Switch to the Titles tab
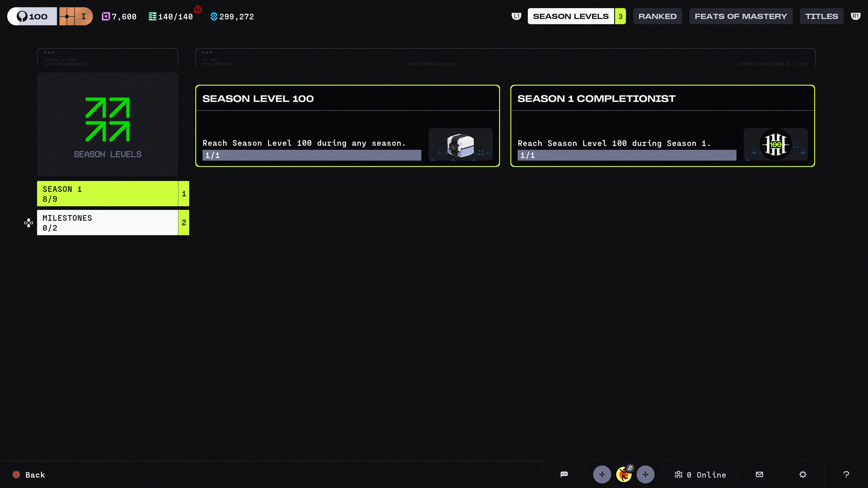This screenshot has width=868, height=488. (x=821, y=16)
